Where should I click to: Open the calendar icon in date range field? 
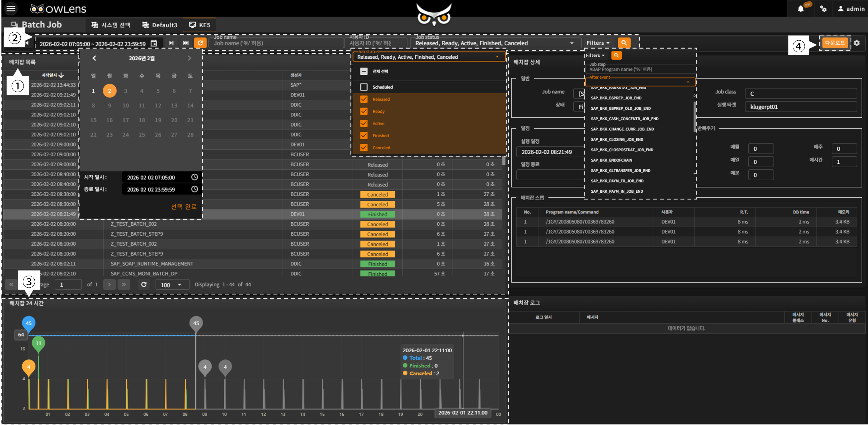(x=154, y=44)
